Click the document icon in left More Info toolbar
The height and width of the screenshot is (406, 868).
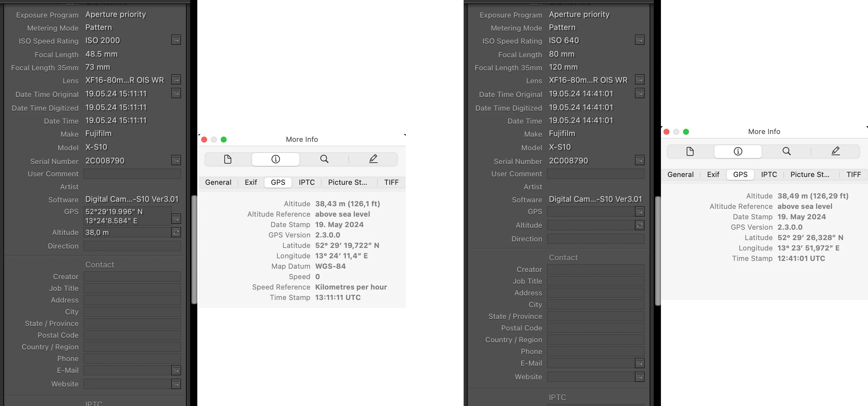(x=228, y=159)
